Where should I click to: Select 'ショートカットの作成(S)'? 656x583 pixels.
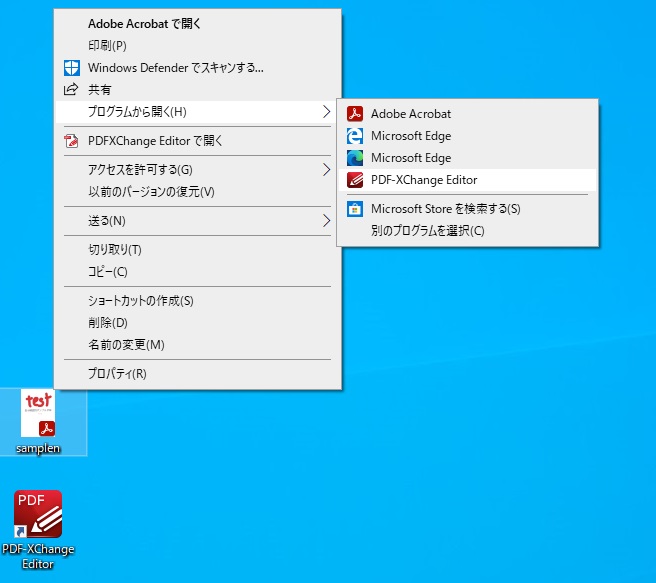(197, 301)
